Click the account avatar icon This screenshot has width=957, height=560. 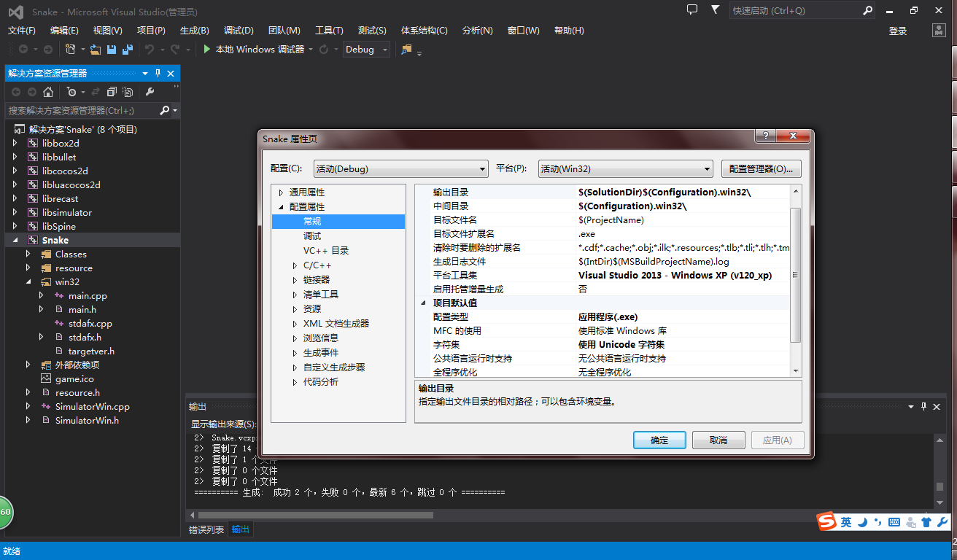pyautogui.click(x=939, y=30)
